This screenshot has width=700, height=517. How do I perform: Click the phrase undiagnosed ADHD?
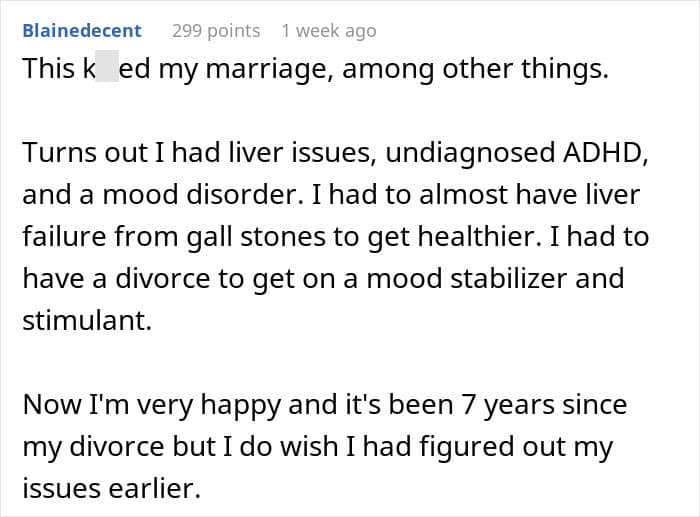click(x=516, y=152)
